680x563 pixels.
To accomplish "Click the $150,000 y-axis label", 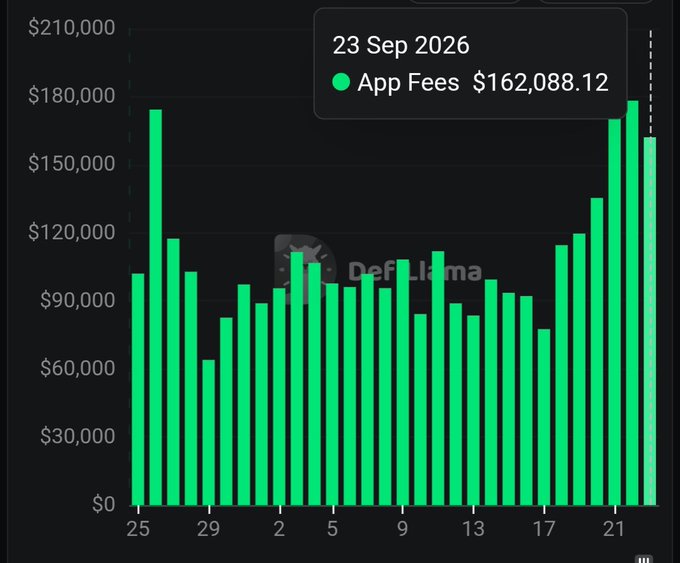I will 72,164.
